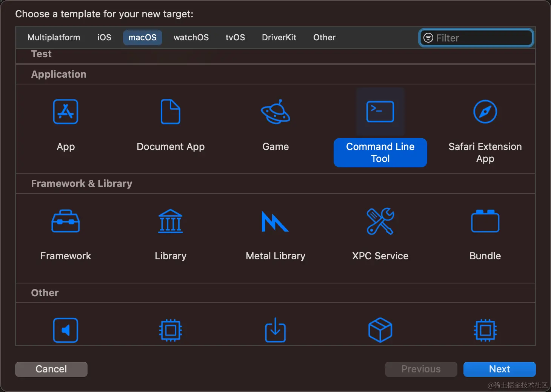Viewport: 551px width, 392px height.
Task: Switch to the iOS tab
Action: click(105, 37)
